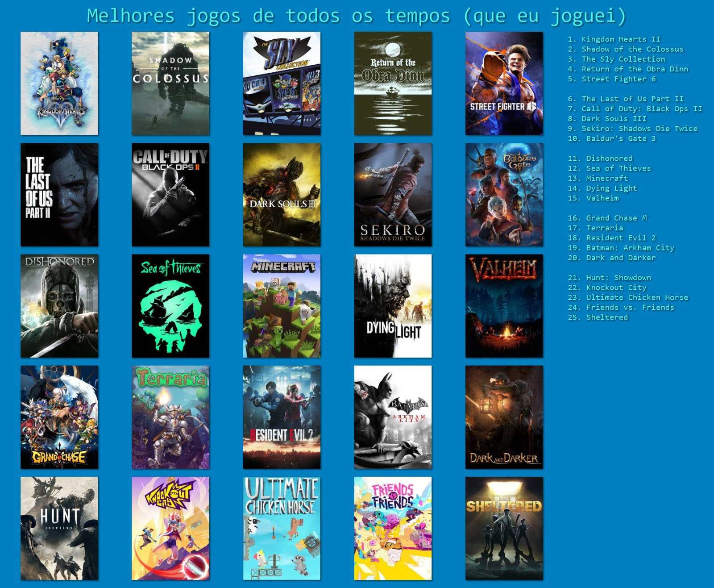
Task: Click list entry '14. Dying Light'
Action: coord(602,188)
